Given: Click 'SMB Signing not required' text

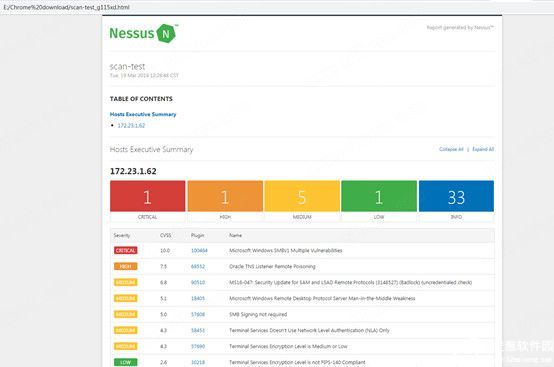Looking at the screenshot, I should 258,314.
